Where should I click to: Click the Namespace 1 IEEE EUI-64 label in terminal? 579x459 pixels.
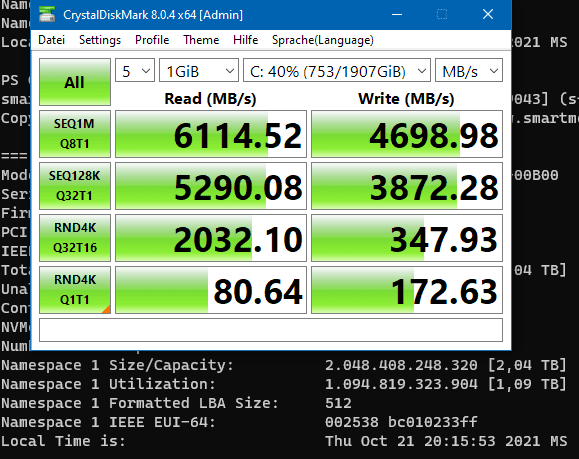click(x=108, y=422)
